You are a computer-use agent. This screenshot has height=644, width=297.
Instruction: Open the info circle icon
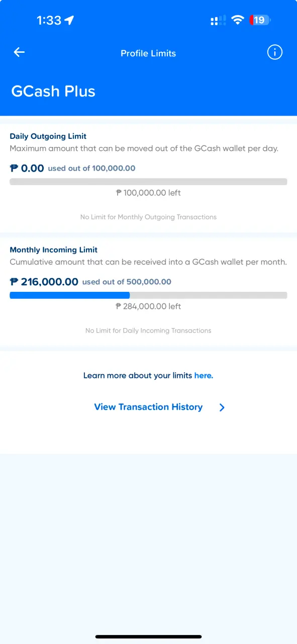(x=274, y=52)
